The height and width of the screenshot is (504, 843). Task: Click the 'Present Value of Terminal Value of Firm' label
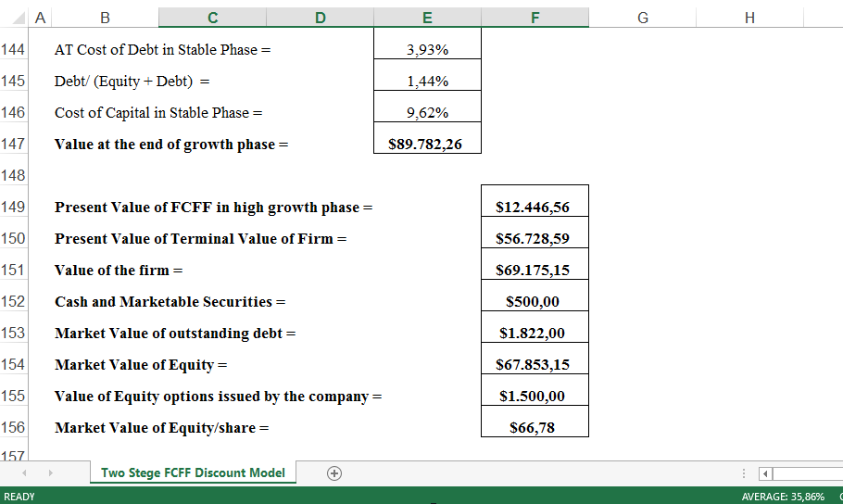click(200, 239)
